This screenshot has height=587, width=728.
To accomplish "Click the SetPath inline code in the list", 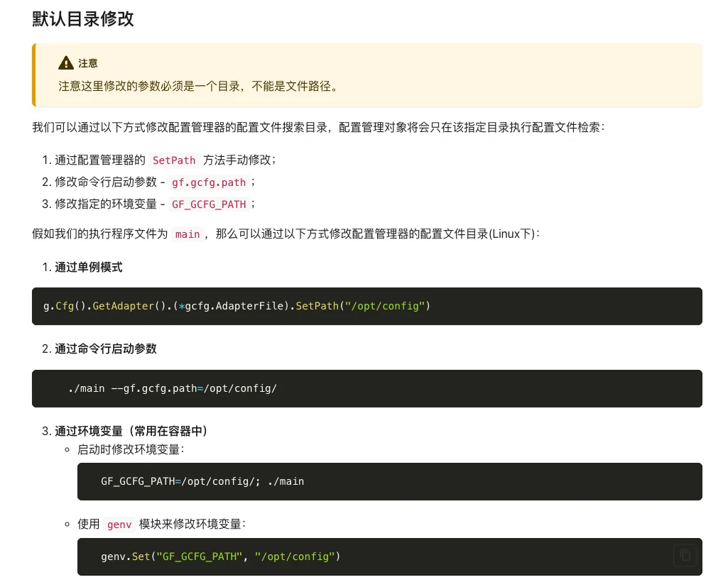I will coord(174,160).
